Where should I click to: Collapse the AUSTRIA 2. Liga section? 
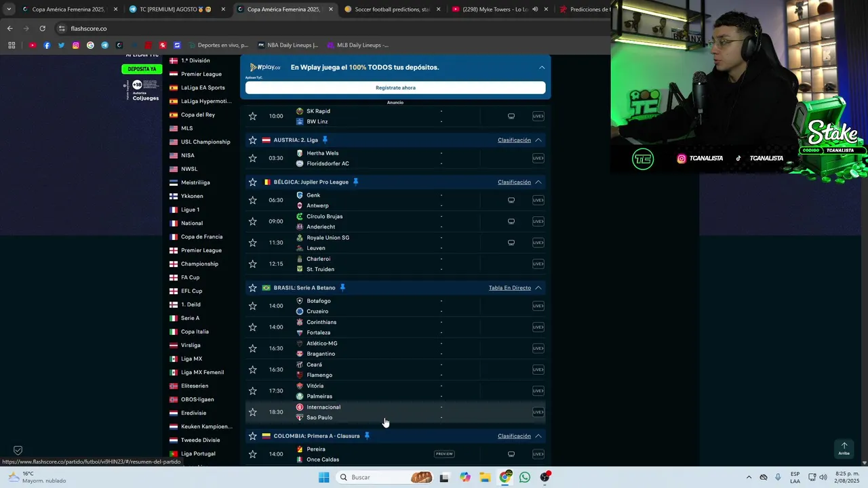tap(538, 140)
